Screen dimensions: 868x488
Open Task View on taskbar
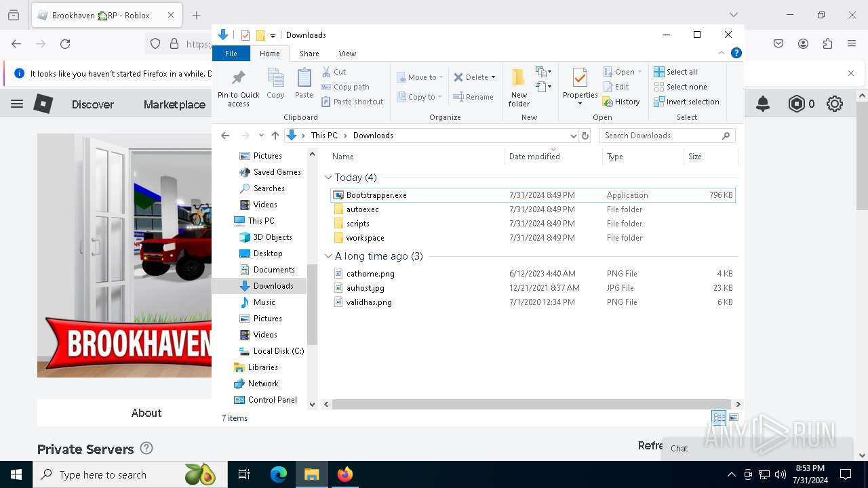[x=244, y=474]
